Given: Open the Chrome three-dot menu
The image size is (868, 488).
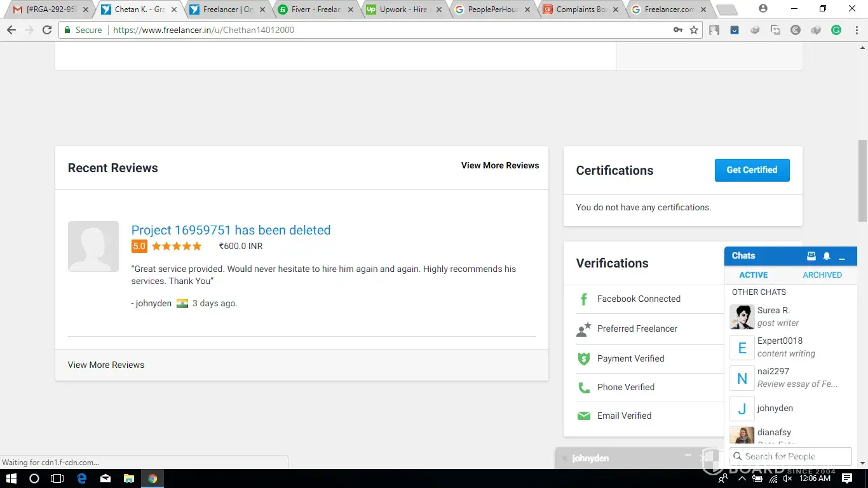Looking at the screenshot, I should click(x=855, y=30).
